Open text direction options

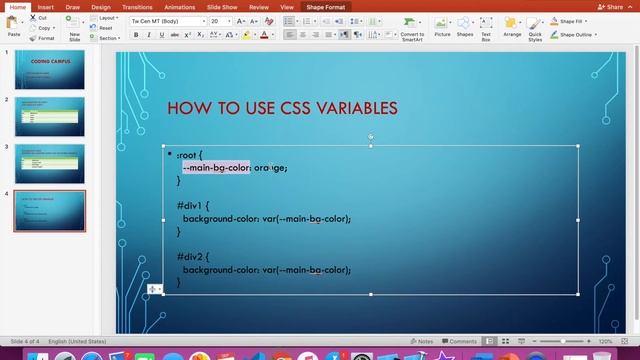373,35
